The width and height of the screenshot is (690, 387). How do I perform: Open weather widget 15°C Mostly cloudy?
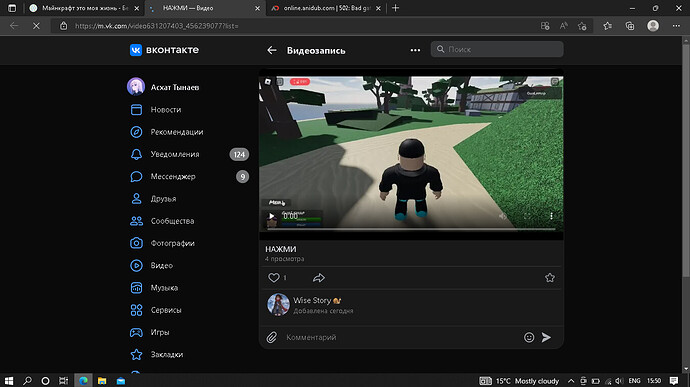click(519, 381)
